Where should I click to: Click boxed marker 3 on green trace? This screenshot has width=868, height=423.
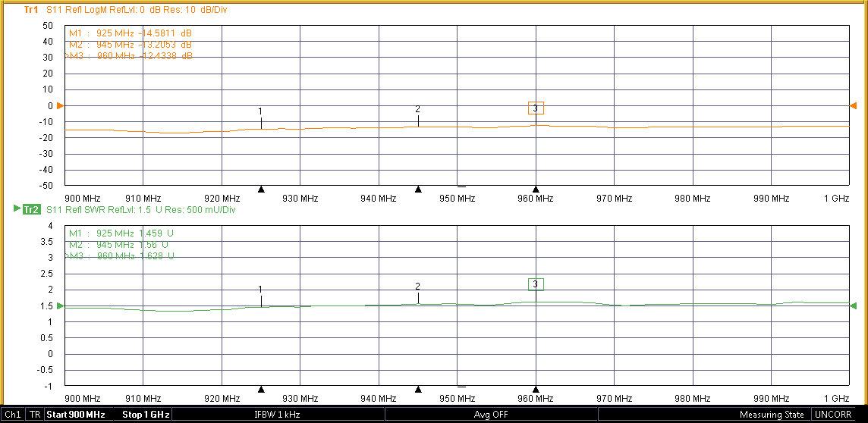tap(536, 284)
